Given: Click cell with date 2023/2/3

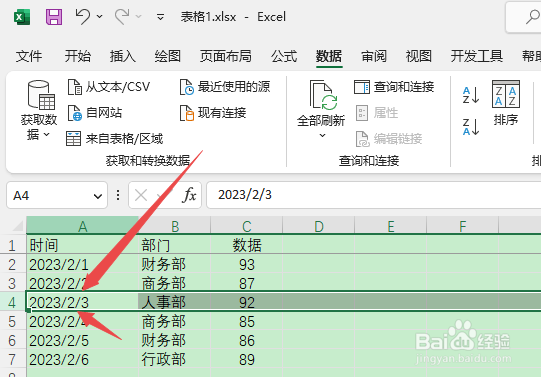Looking at the screenshot, I should pos(82,302).
